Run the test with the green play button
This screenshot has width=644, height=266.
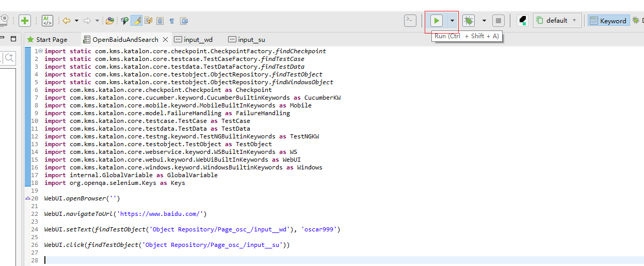coord(437,21)
